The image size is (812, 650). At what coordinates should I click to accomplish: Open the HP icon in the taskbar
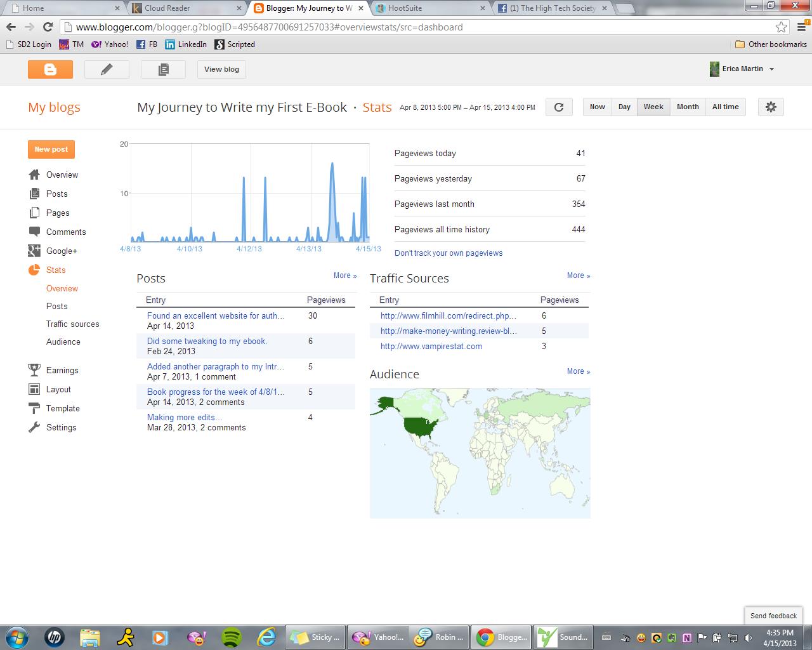click(x=55, y=637)
